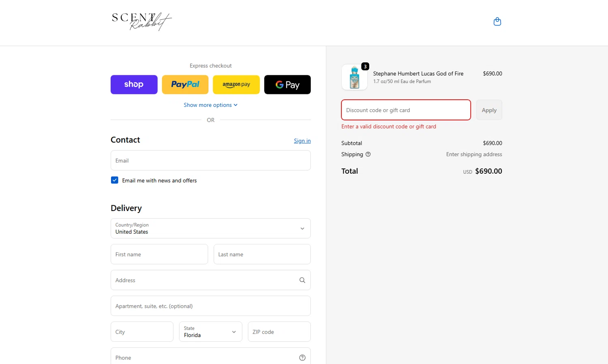Click the Address input field

point(211,280)
